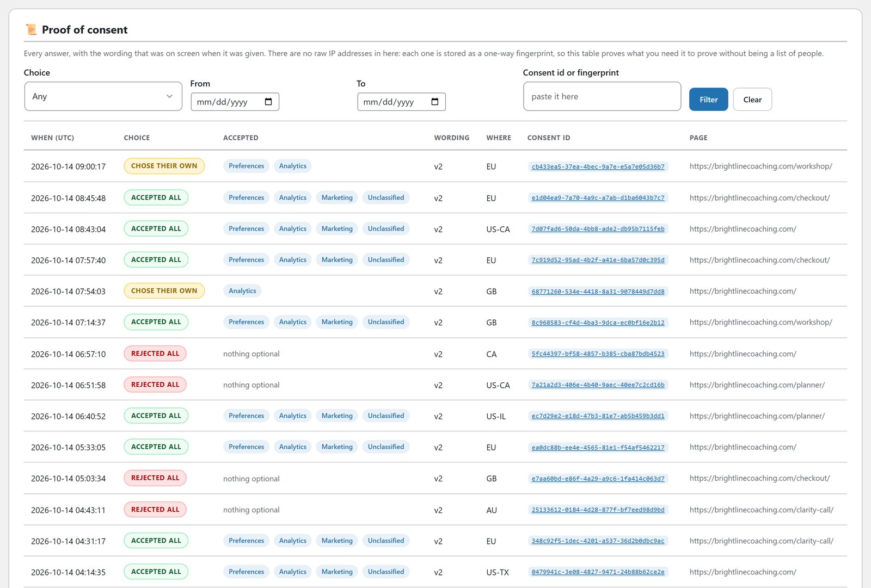Click the ACCEPTED ALL badge at 08:45:48
Viewport: 871px width, 588px height.
[156, 197]
